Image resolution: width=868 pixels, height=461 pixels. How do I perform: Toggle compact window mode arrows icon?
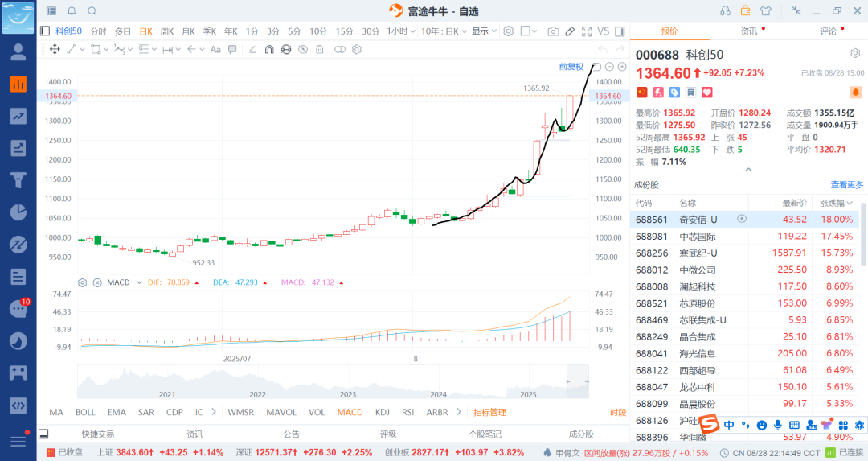tap(796, 10)
